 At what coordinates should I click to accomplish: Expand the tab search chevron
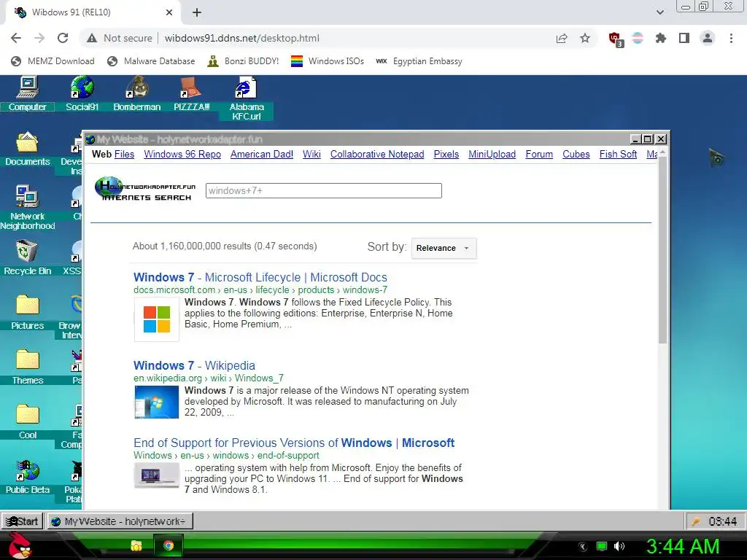tap(659, 12)
